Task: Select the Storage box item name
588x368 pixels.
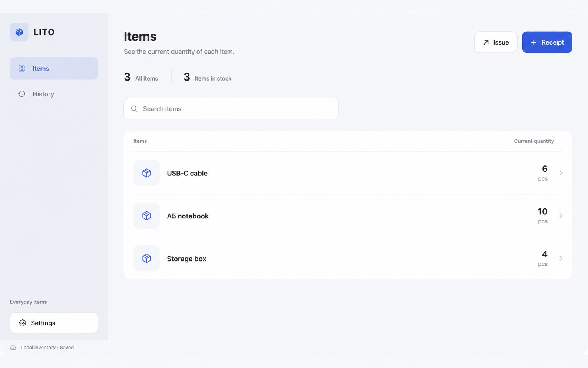Action: pyautogui.click(x=186, y=259)
